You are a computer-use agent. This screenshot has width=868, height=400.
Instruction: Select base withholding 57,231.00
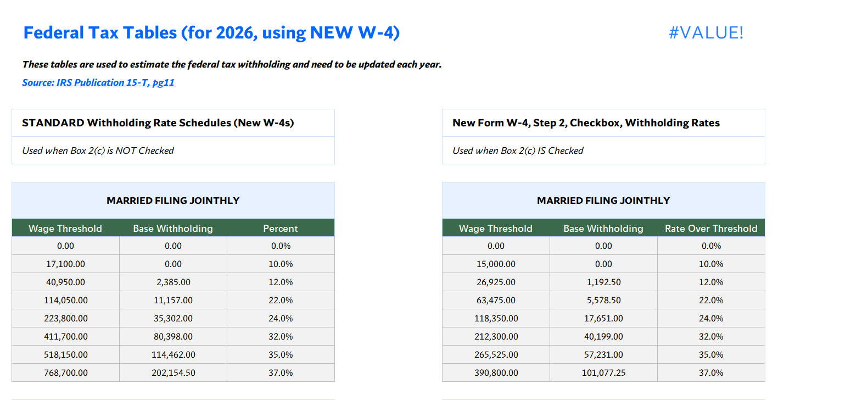604,354
